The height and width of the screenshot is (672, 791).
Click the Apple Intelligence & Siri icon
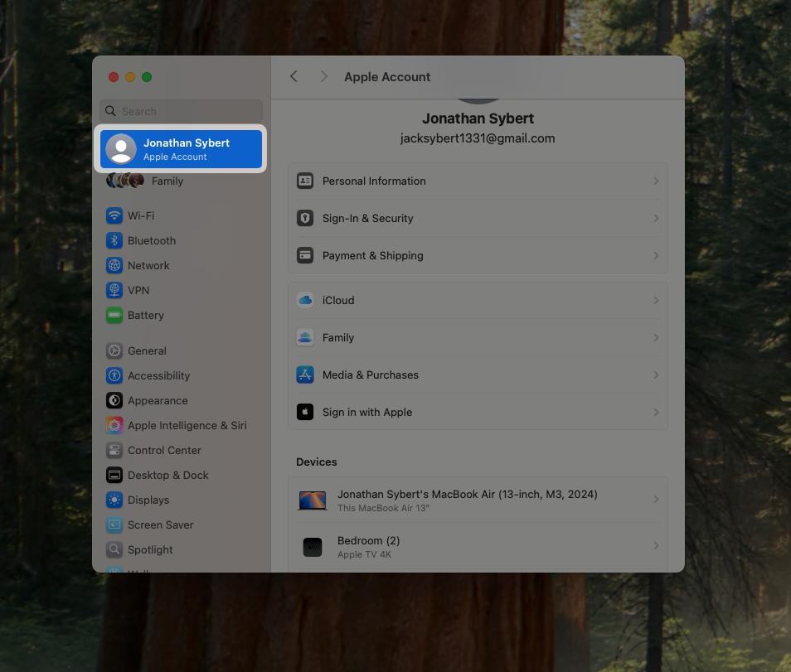(x=114, y=425)
